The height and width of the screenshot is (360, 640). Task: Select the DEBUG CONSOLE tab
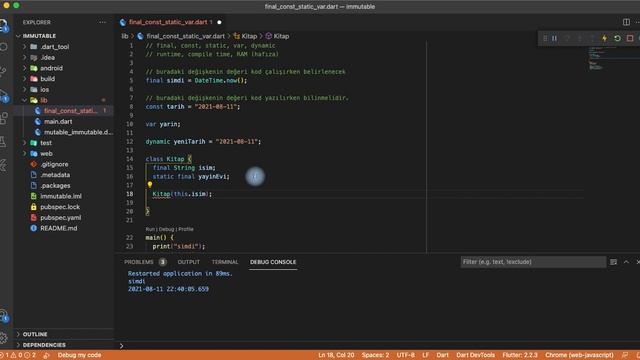tap(273, 262)
